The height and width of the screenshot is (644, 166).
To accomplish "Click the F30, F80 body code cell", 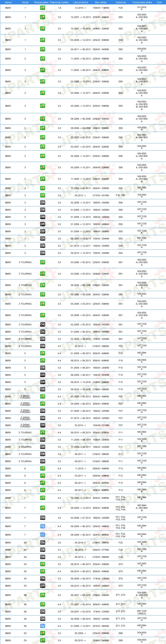I will point(121,195).
